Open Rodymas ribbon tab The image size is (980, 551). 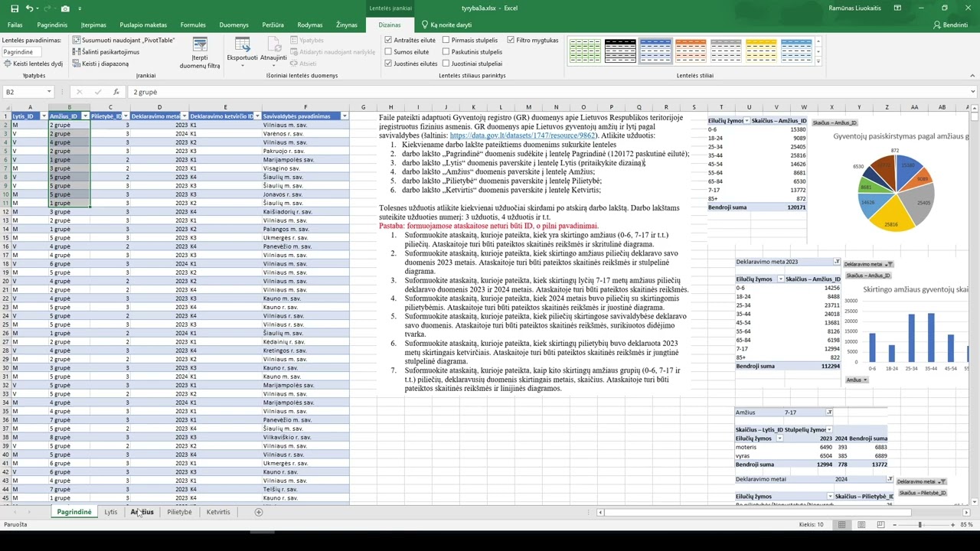pyautogui.click(x=309, y=25)
